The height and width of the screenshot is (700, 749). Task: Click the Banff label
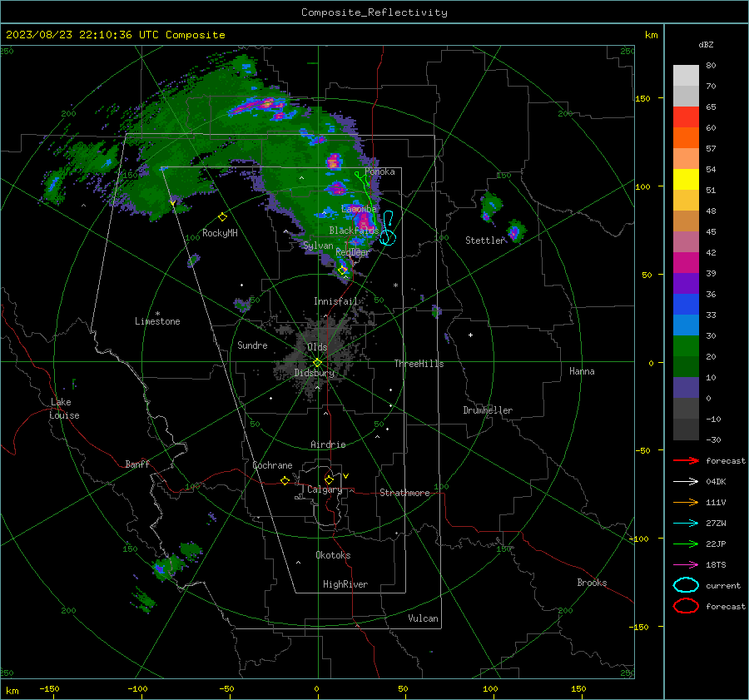coord(137,464)
